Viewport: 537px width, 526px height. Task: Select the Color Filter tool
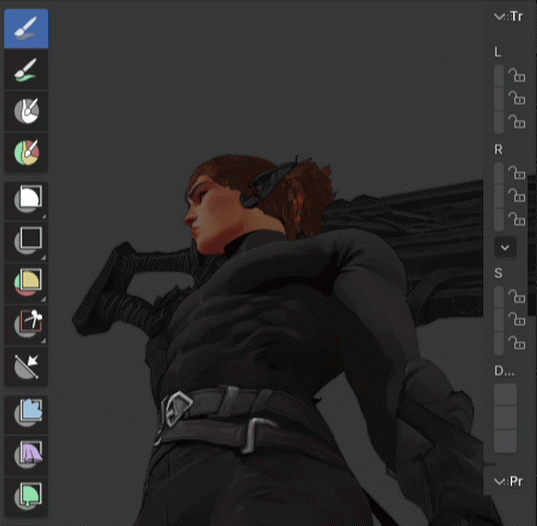pos(26,497)
